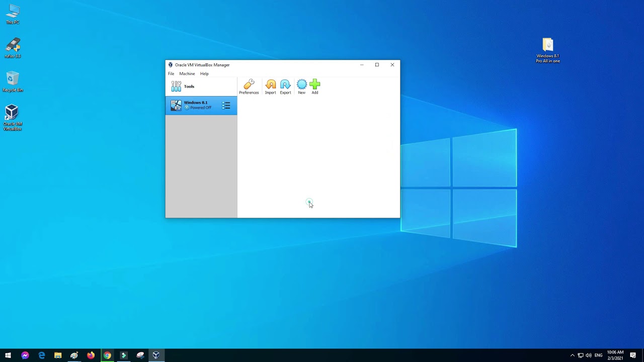The width and height of the screenshot is (644, 362).
Task: Click the VirtualBox logo in title bar
Action: pyautogui.click(x=171, y=65)
